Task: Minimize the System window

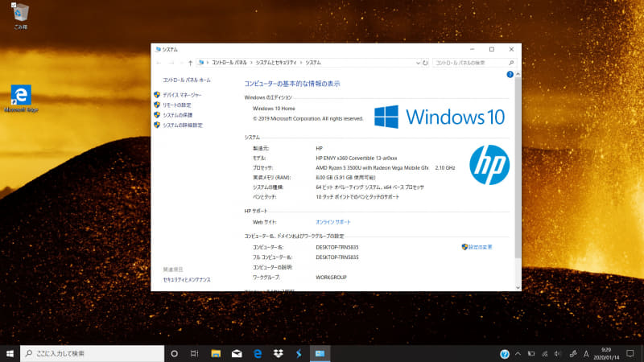Action: pyautogui.click(x=473, y=49)
